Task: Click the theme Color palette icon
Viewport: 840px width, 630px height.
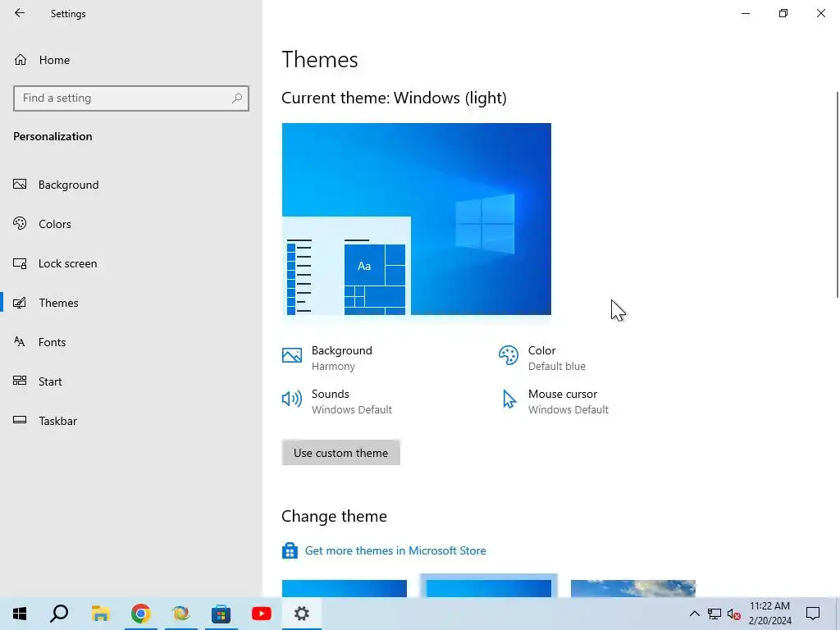Action: pyautogui.click(x=509, y=354)
